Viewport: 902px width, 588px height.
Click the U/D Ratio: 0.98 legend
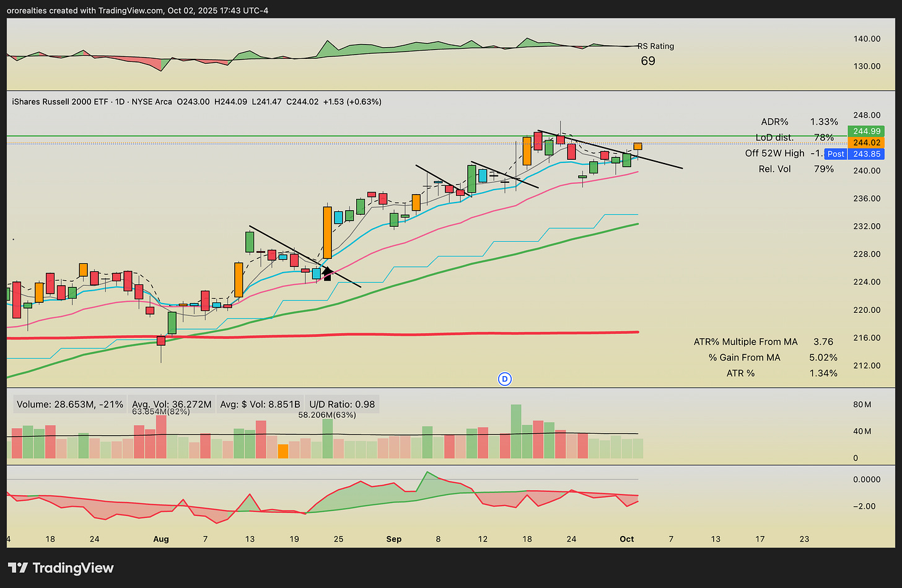point(342,404)
